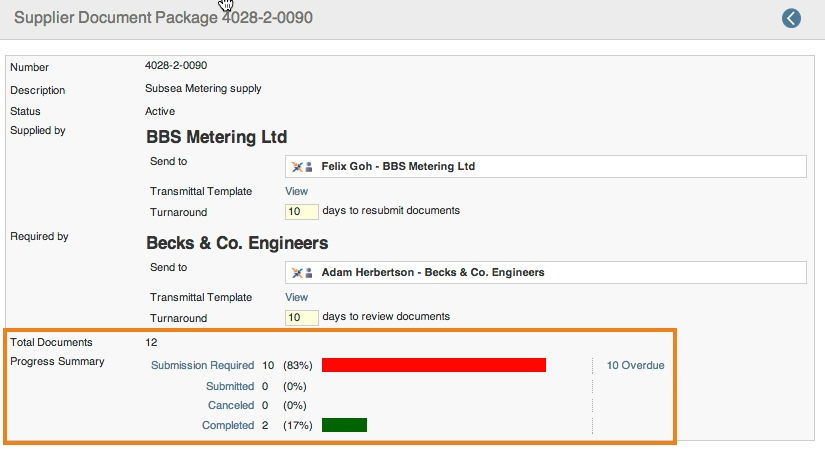Click the red Submission Required progress bar
Viewport: 825px width, 449px height.
pos(434,365)
